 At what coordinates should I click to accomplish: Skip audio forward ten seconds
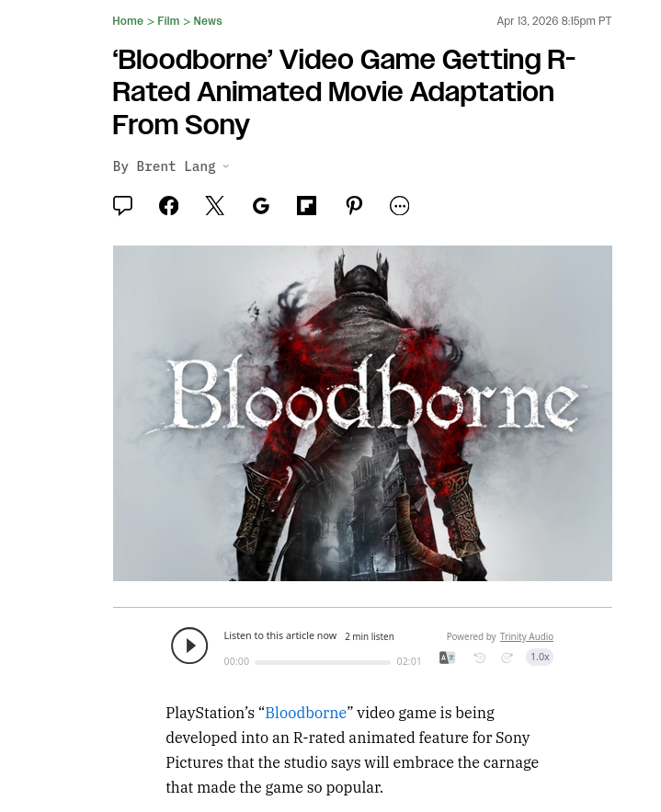pyautogui.click(x=507, y=658)
